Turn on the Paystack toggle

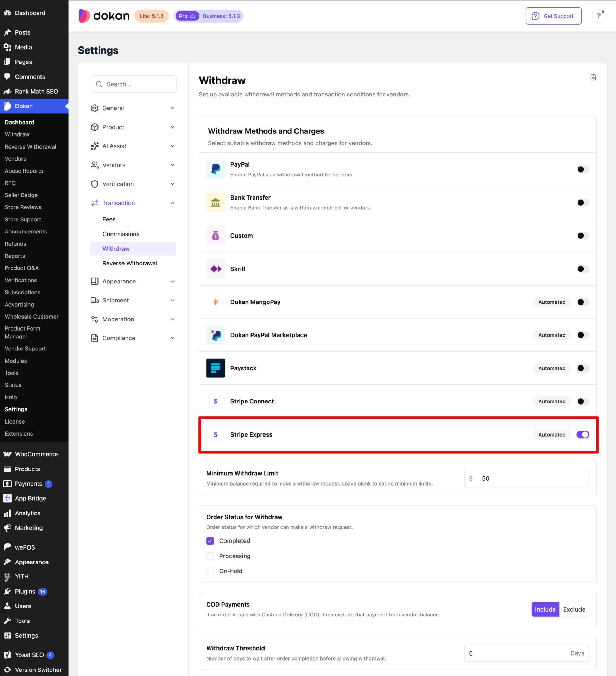click(583, 368)
